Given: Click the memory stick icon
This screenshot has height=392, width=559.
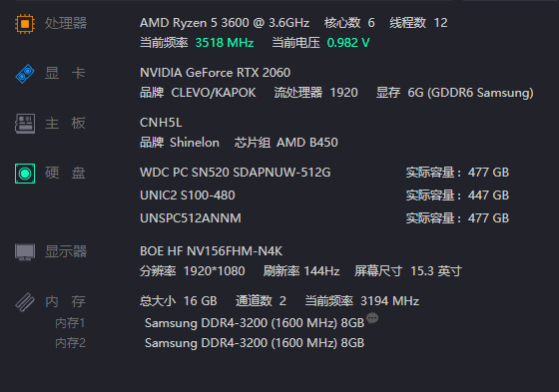Looking at the screenshot, I should pos(25,302).
